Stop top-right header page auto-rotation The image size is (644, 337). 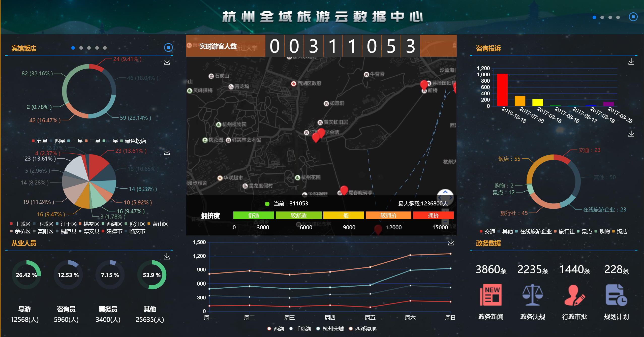coord(633,17)
